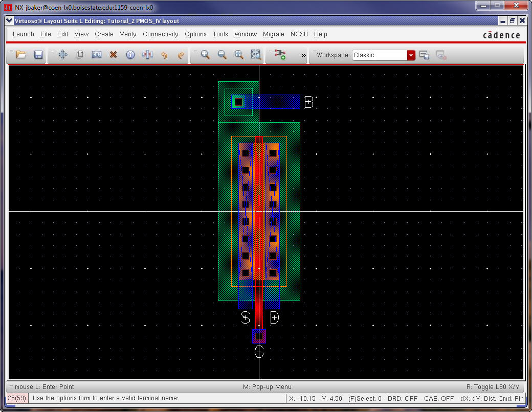Open the NCSU menu
The image size is (532, 412).
[299, 34]
